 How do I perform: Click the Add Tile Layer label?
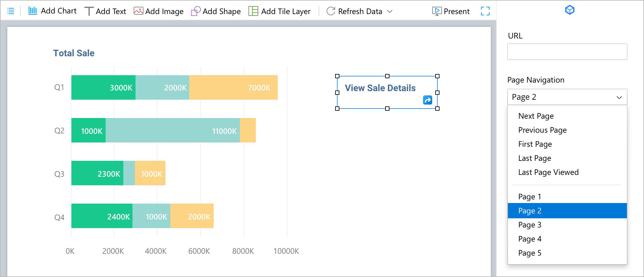click(x=286, y=11)
